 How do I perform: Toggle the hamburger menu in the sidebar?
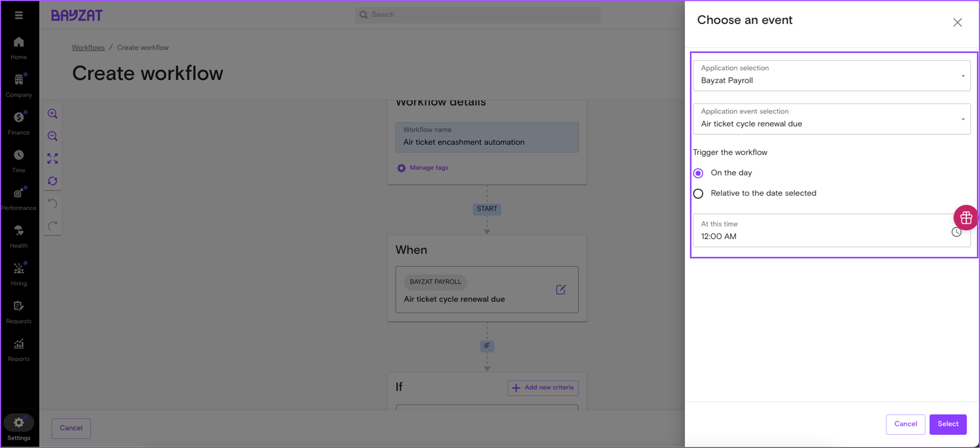(x=19, y=15)
